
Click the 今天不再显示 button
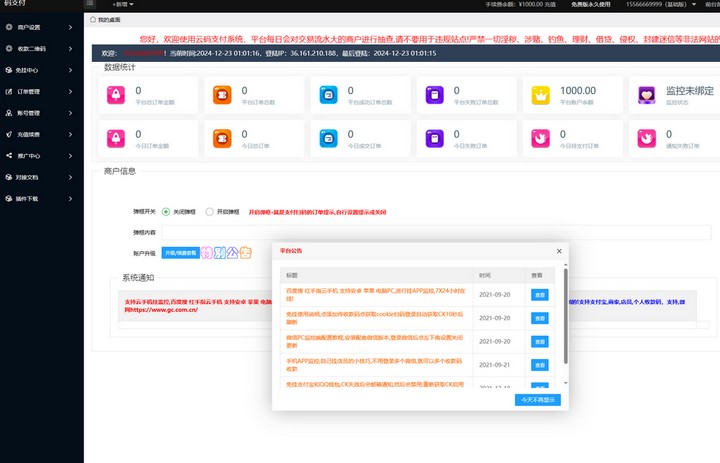point(539,399)
